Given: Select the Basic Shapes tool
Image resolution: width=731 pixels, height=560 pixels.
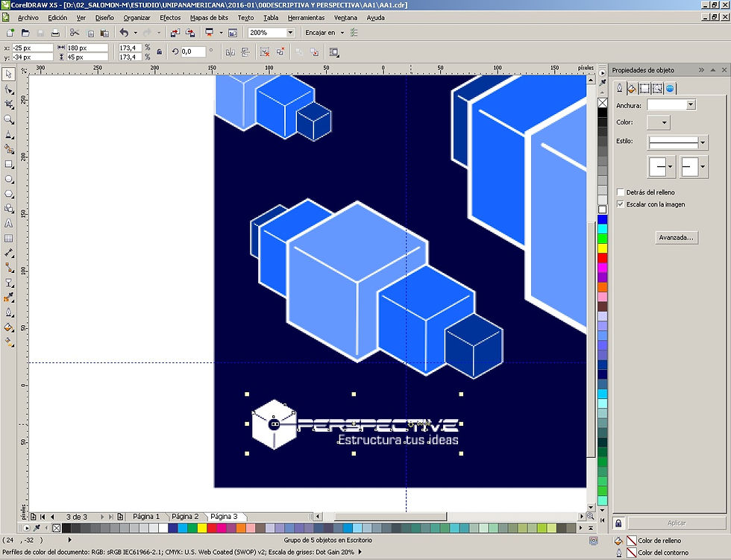Looking at the screenshot, I should click(8, 209).
